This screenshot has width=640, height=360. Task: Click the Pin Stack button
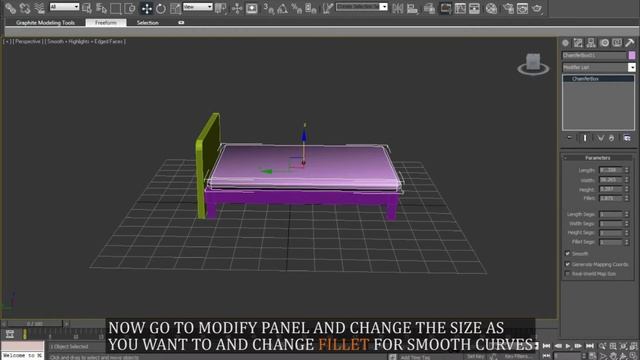coord(570,138)
